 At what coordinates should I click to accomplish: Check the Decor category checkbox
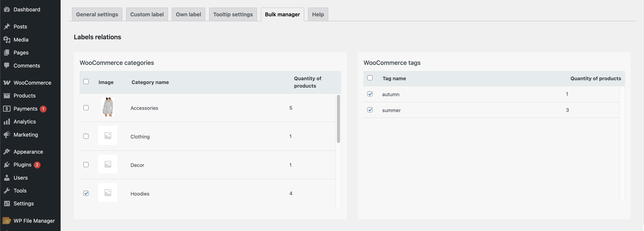(86, 165)
